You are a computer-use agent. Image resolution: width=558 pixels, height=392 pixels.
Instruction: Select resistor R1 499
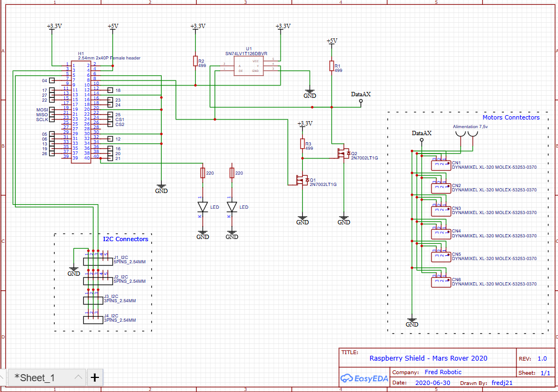click(x=331, y=66)
